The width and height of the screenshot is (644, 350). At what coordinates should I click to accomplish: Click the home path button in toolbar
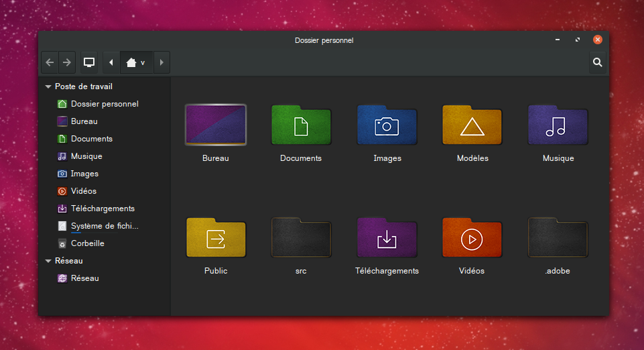(x=136, y=62)
